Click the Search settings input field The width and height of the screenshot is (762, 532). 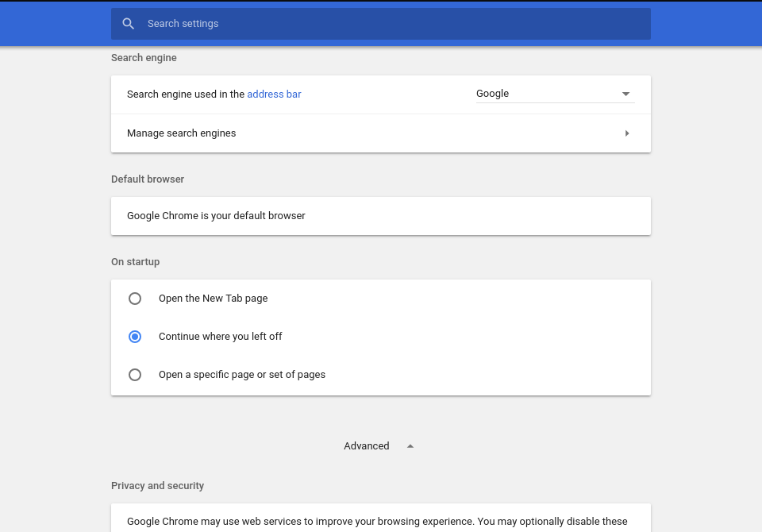click(380, 23)
